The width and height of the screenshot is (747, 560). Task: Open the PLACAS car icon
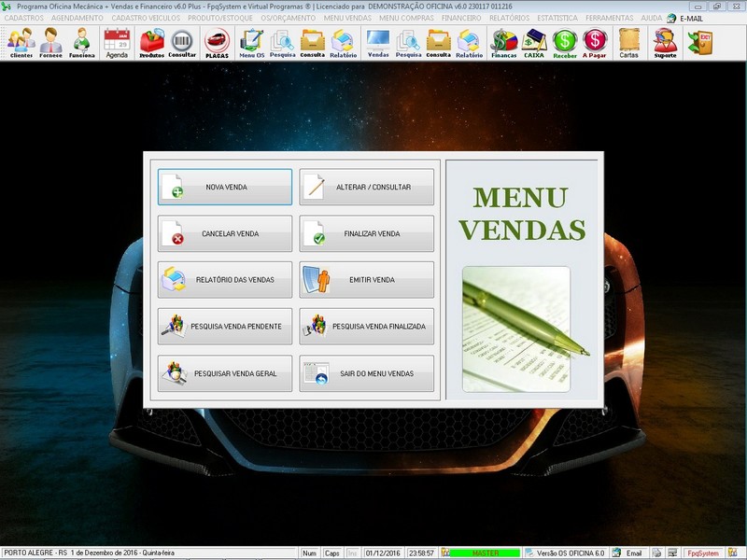[217, 43]
